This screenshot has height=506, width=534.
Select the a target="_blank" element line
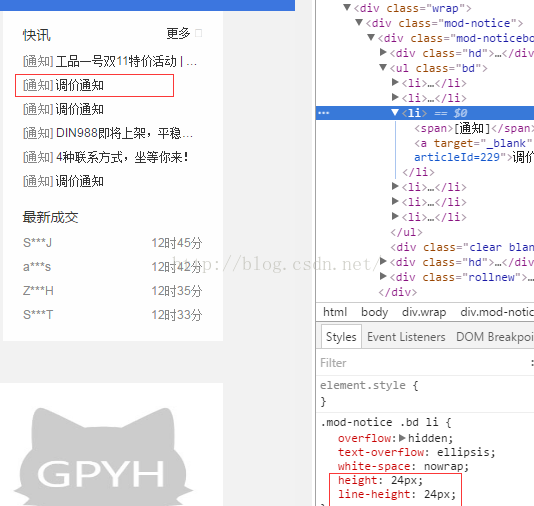click(473, 143)
